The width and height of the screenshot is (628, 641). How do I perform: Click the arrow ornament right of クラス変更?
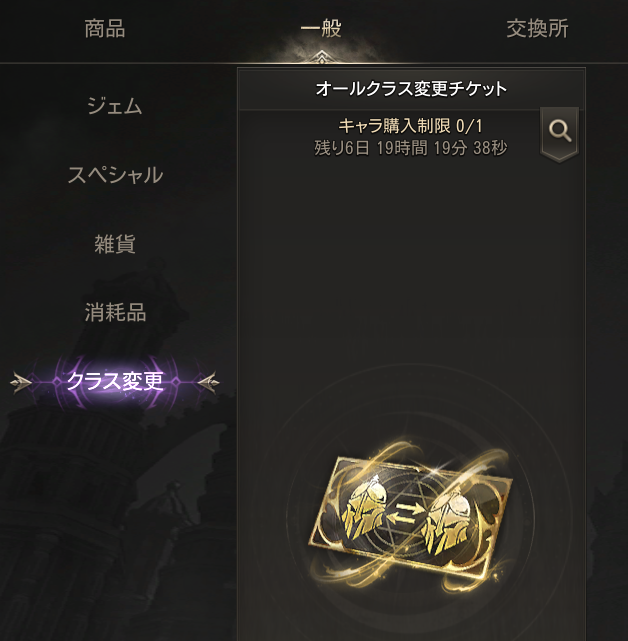click(209, 383)
